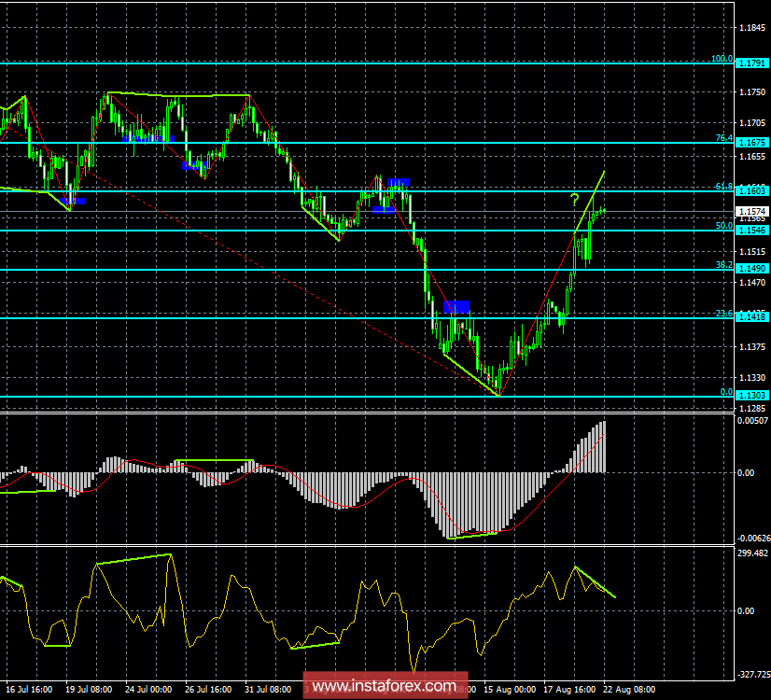Image resolution: width=771 pixels, height=700 pixels.
Task: Click the 0.00507 MACD scale value
Action: coord(752,423)
